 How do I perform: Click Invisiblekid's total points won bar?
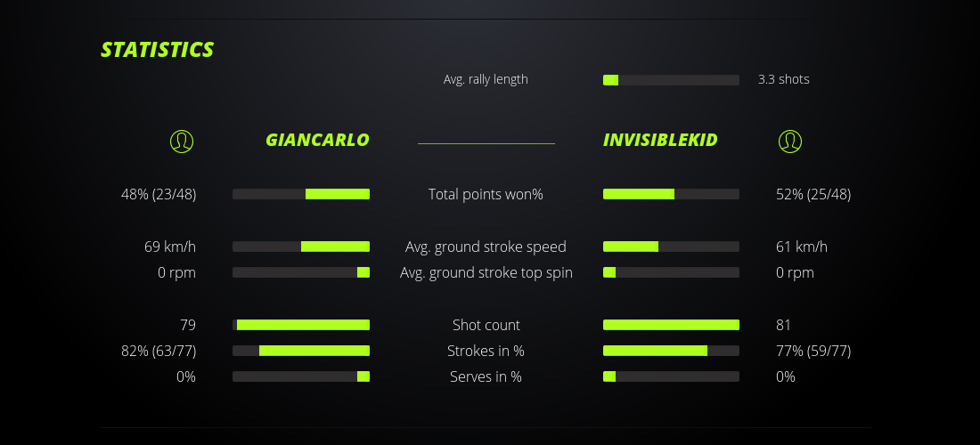pyautogui.click(x=671, y=194)
